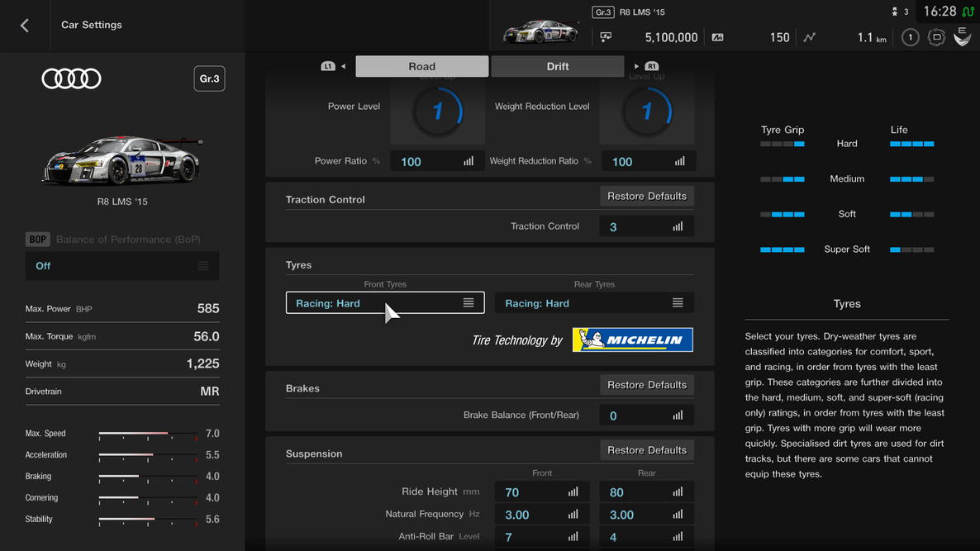Open the Rear Tyres dropdown
980x551 pixels.
(594, 303)
